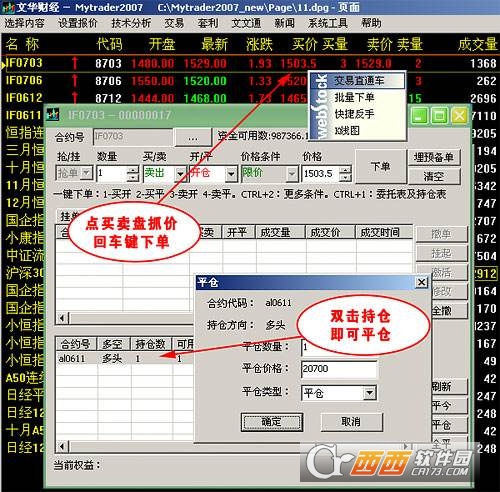Expand the 价格条件 限价 dropdown
Image resolution: width=500 pixels, height=492 pixels.
292,173
